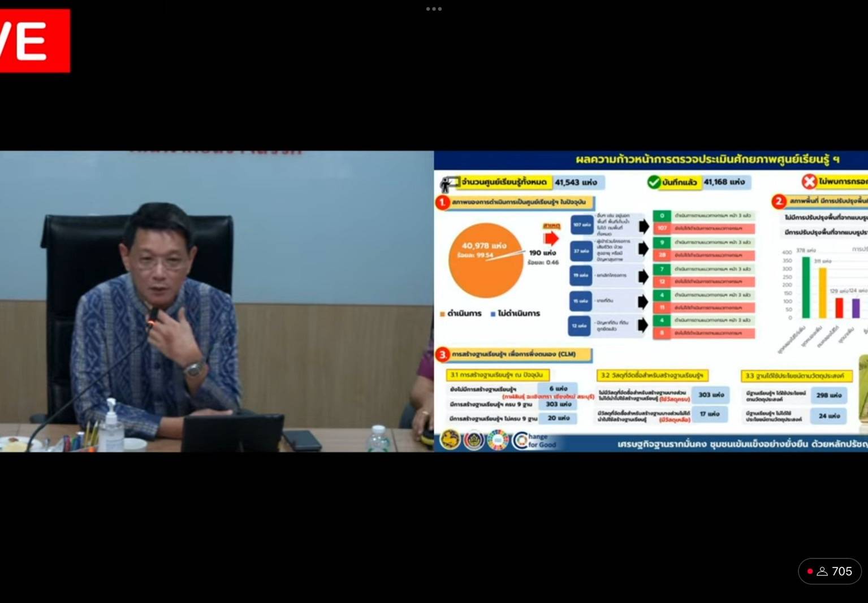Click the golden Garuda emblem logo

[x=450, y=439]
